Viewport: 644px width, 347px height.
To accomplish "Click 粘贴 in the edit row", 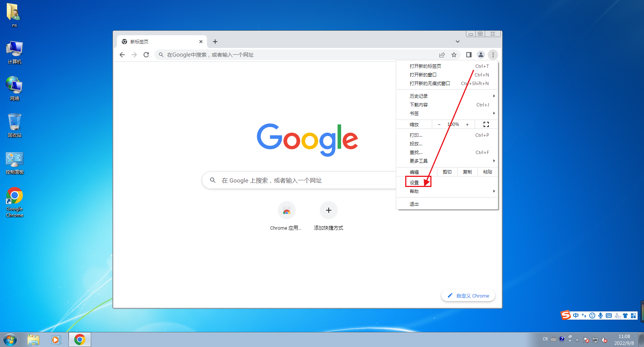I will tap(488, 172).
